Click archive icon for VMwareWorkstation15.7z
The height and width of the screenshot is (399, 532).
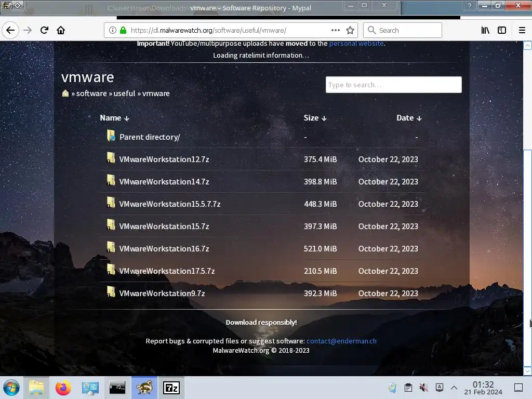click(111, 225)
